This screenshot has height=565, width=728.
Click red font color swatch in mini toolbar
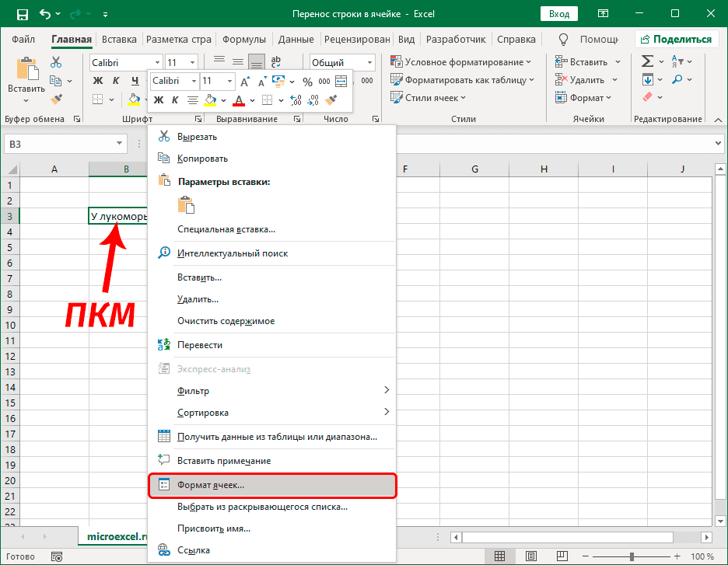click(x=238, y=99)
